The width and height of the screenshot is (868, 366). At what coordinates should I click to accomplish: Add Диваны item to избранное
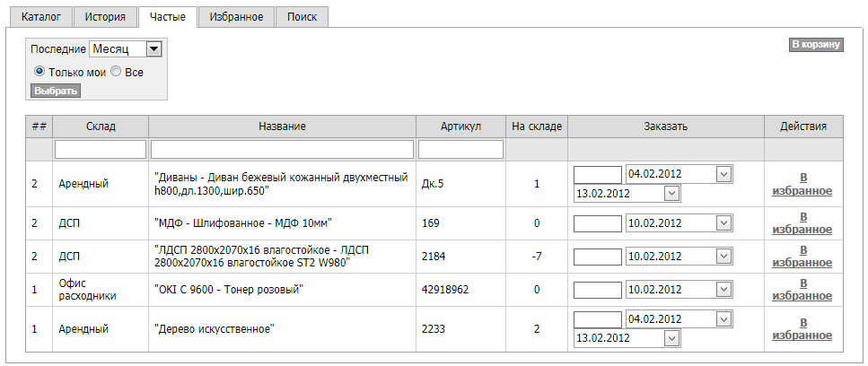[x=802, y=184]
